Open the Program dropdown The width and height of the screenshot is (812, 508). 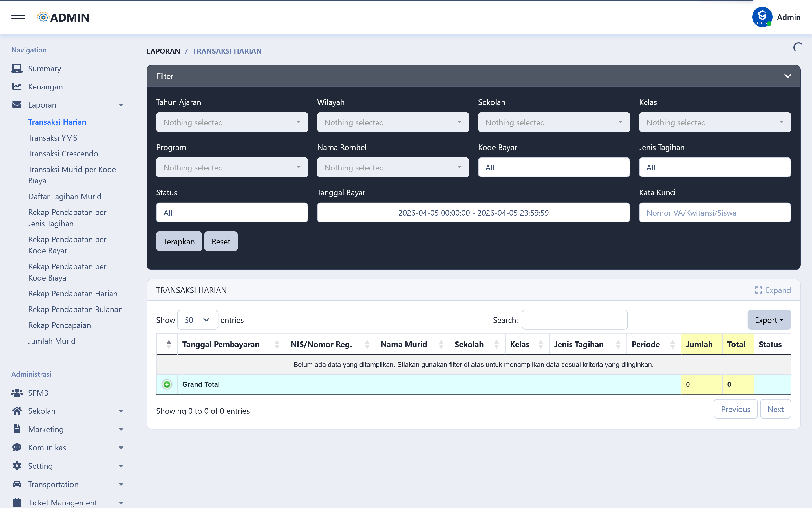click(232, 167)
